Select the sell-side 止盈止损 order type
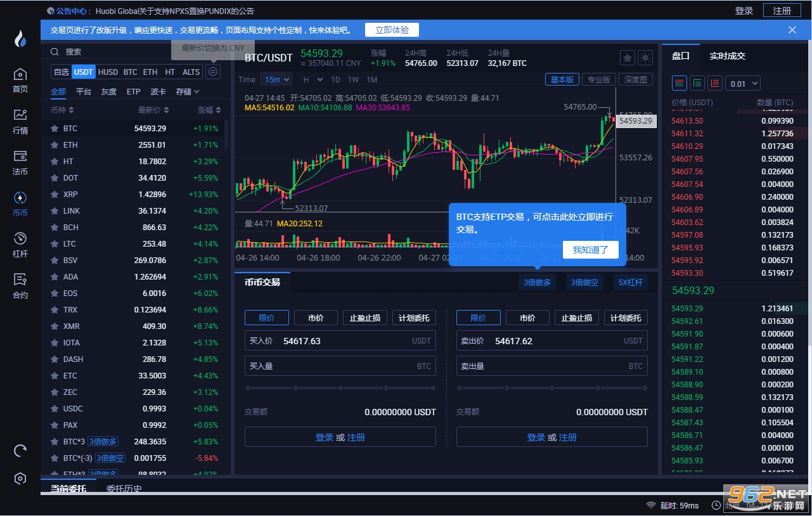812x516 pixels. point(577,318)
